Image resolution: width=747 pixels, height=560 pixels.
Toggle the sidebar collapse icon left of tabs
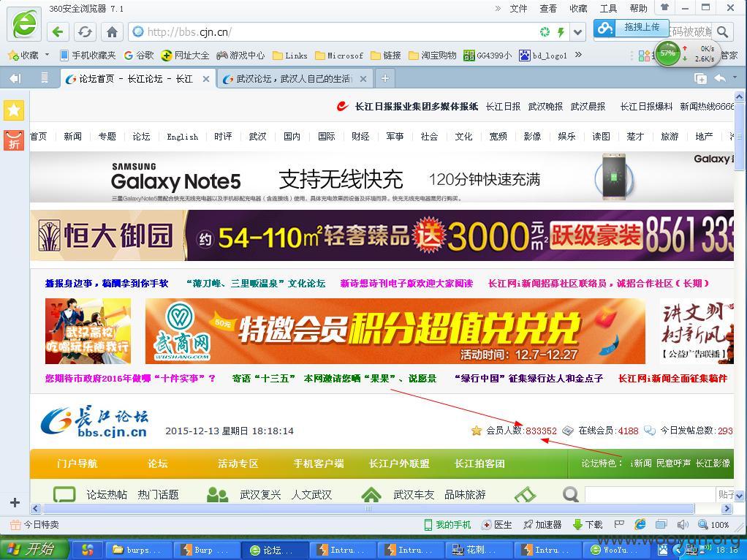point(15,78)
